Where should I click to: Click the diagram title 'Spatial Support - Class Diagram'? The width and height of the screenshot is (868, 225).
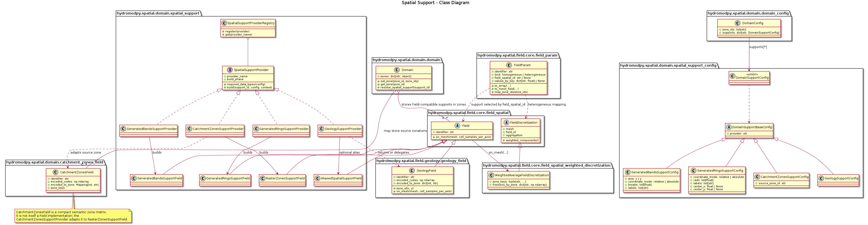tap(435, 3)
